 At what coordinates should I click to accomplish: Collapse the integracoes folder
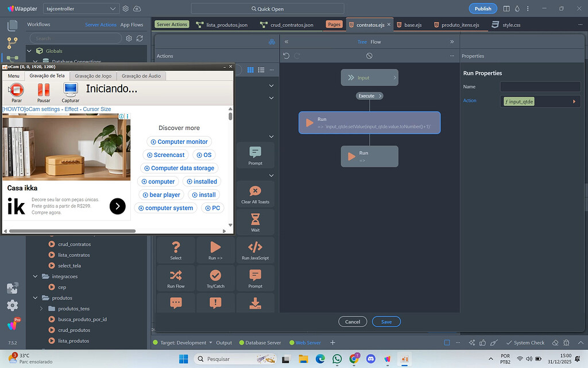tap(35, 277)
